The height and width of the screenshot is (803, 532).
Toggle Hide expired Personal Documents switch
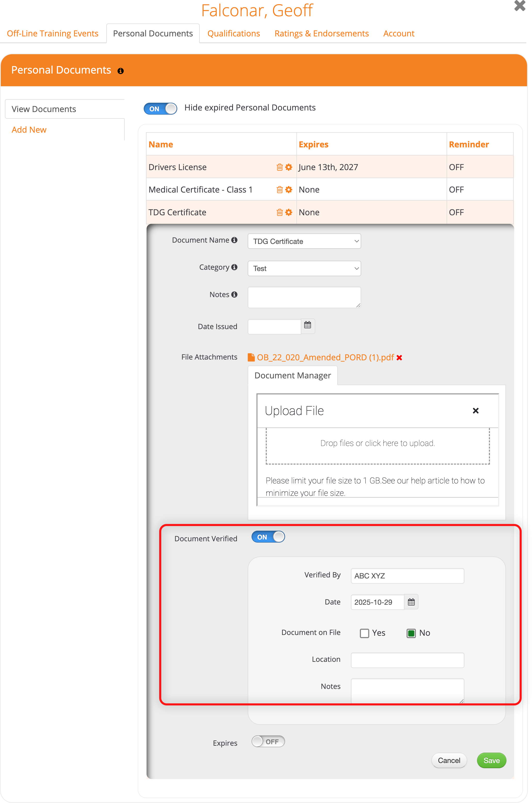[160, 109]
